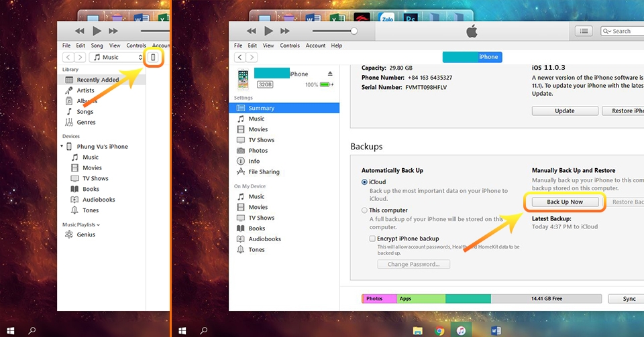Click the 14.41 GB Free storage segment
Screen dimensions: 644x337
(546, 299)
